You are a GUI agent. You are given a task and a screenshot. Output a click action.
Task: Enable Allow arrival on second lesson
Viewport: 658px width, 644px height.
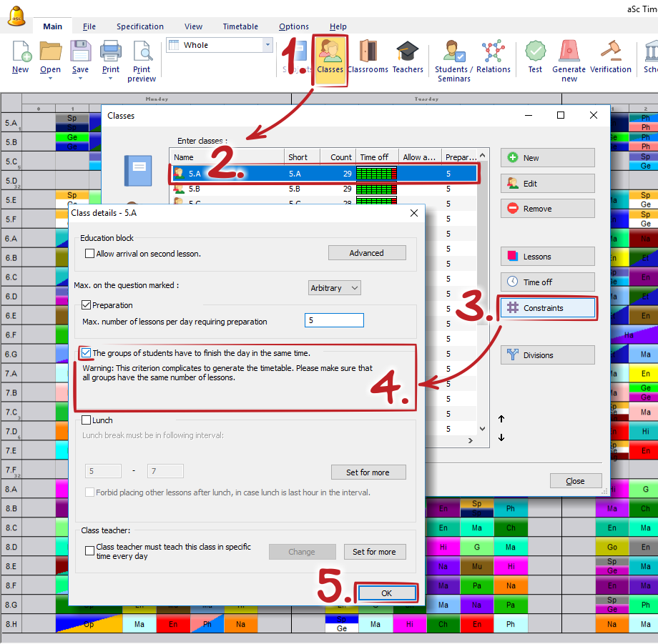click(x=90, y=254)
